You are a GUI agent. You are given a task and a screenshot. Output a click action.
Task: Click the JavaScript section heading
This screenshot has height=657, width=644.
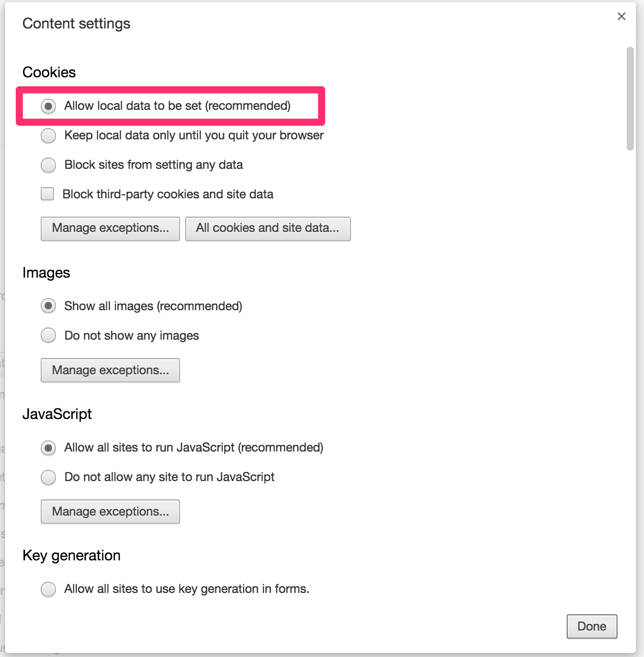57,414
